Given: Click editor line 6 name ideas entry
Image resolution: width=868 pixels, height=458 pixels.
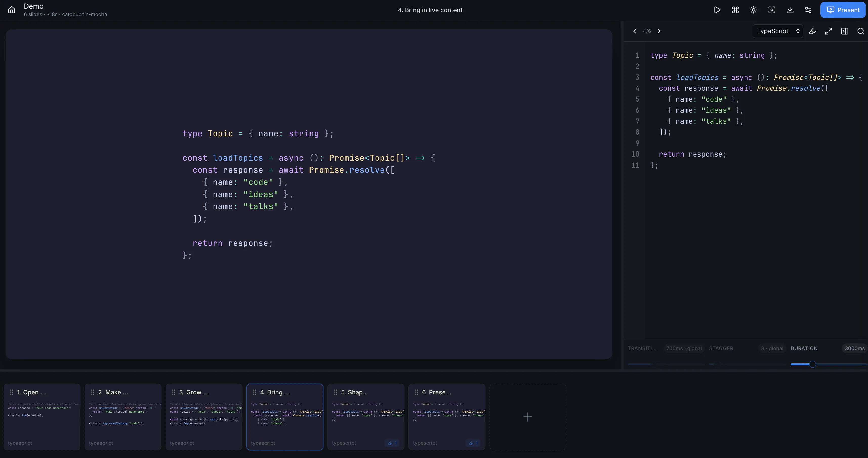Looking at the screenshot, I should tap(705, 110).
